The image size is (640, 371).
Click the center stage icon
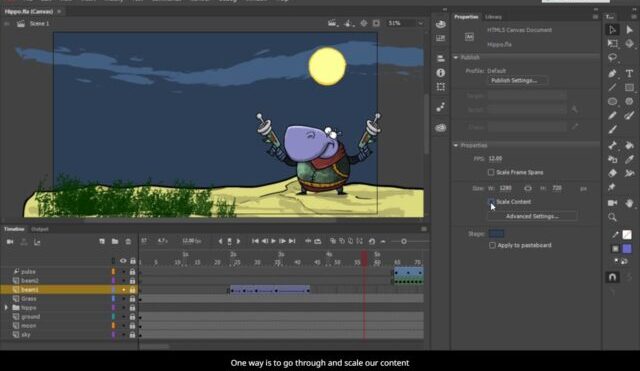coord(364,23)
